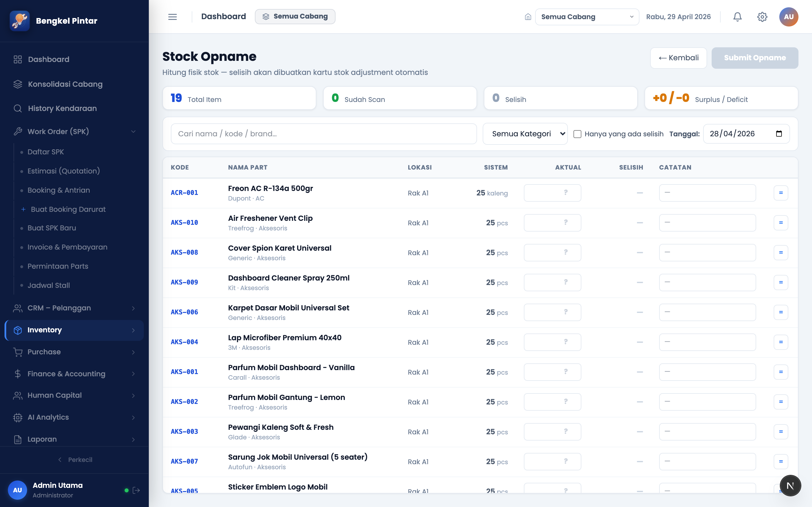The height and width of the screenshot is (507, 812).
Task: Open the Semua Kategori dropdown
Action: (x=525, y=134)
